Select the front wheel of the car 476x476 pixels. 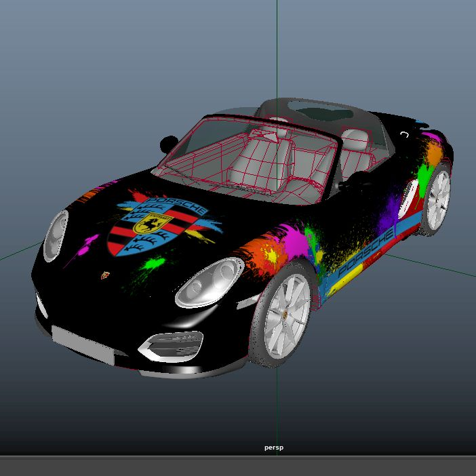click(282, 315)
